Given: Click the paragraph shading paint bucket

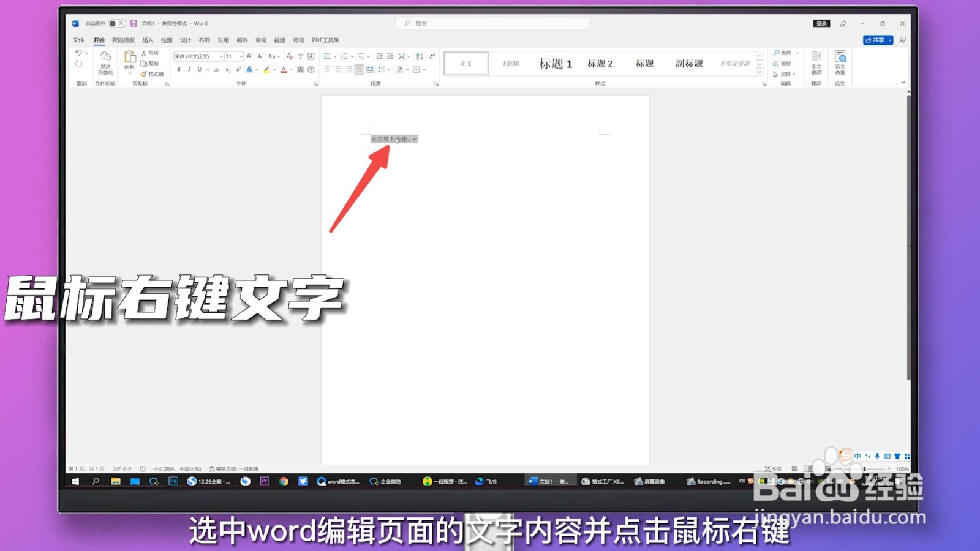Looking at the screenshot, I should pos(400,70).
